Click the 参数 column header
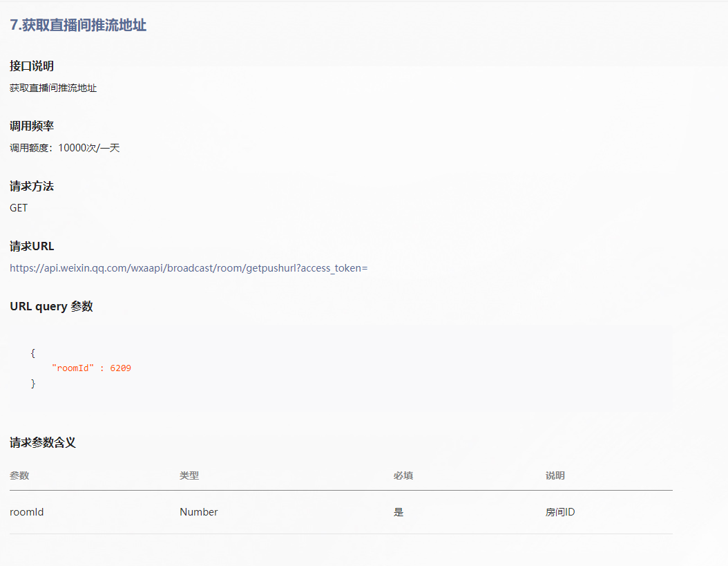728x566 pixels. (19, 475)
